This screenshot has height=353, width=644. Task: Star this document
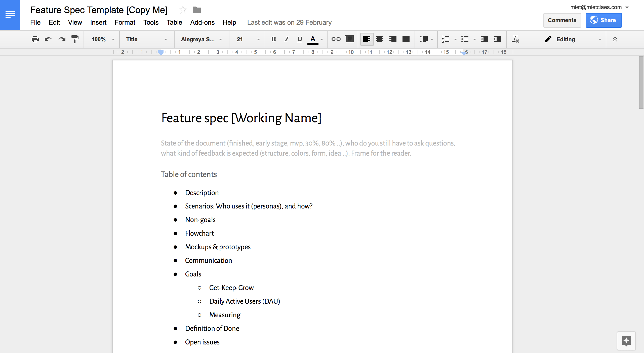(x=183, y=10)
